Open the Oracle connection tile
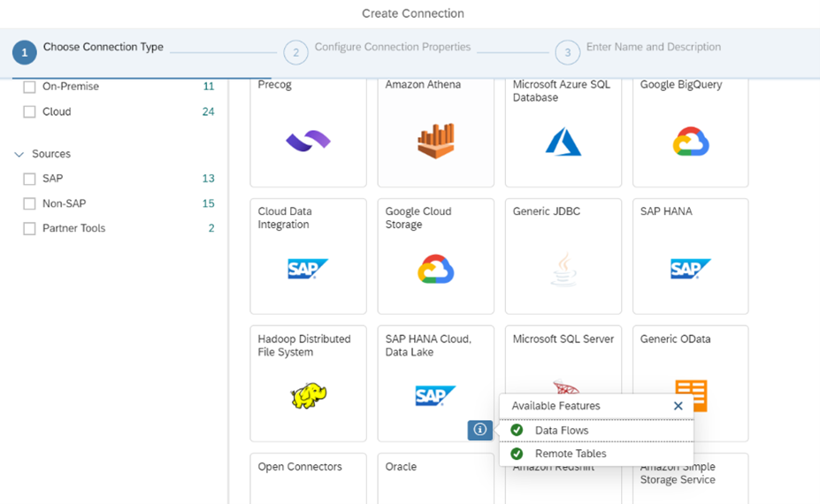 (308, 477)
